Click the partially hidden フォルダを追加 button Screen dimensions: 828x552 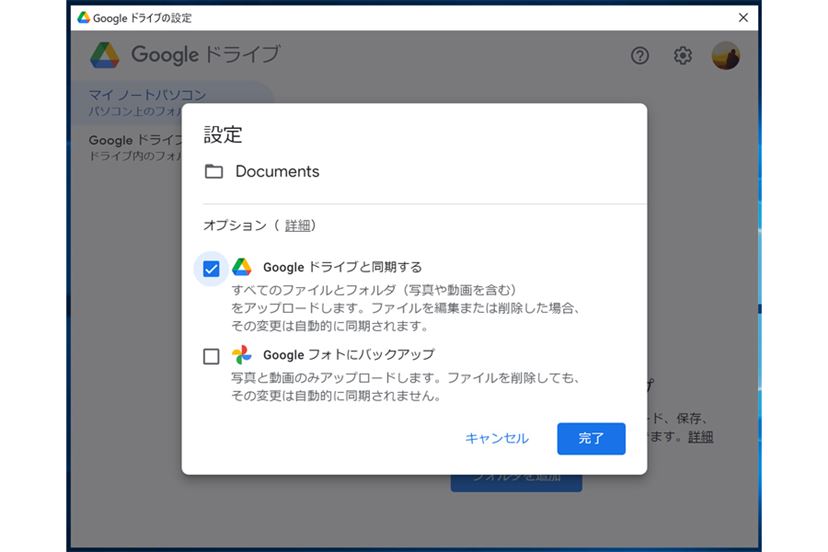click(516, 481)
